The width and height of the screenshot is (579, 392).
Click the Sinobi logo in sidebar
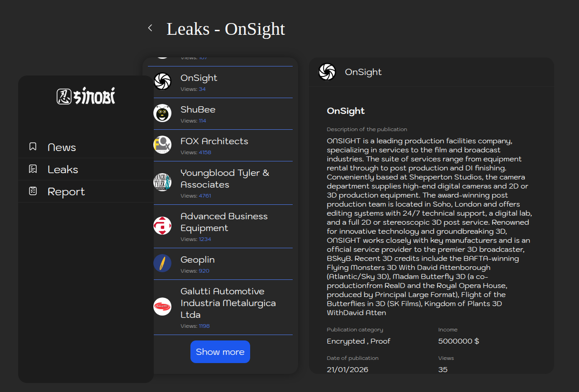86,96
